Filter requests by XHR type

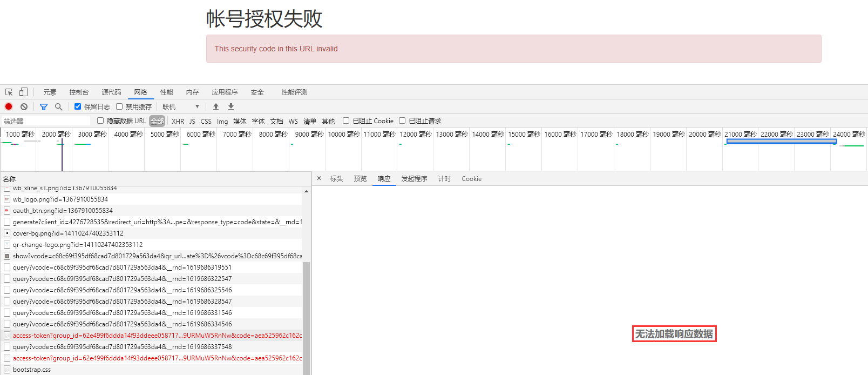click(178, 121)
